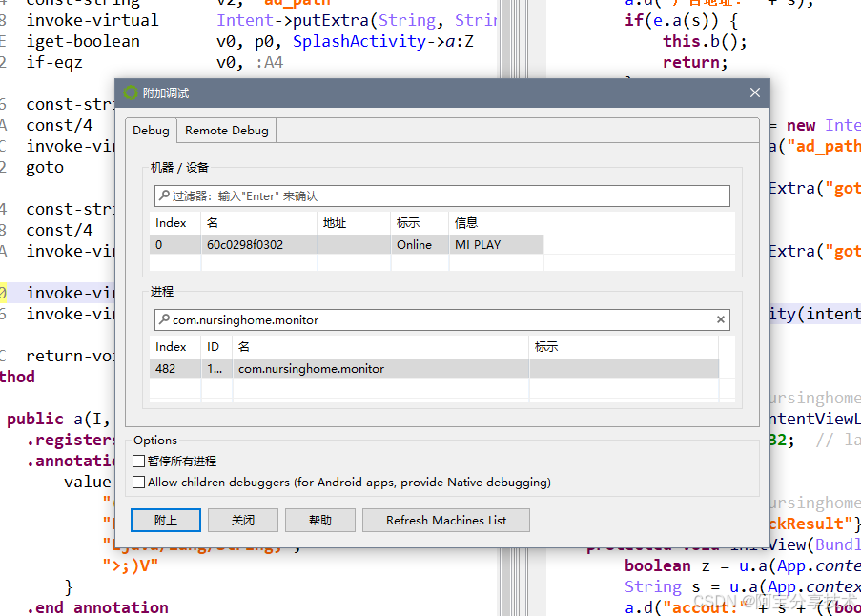Screen dimensions: 861x616
Task: Toggle the Allow children debuggers checkbox
Action: (x=139, y=483)
